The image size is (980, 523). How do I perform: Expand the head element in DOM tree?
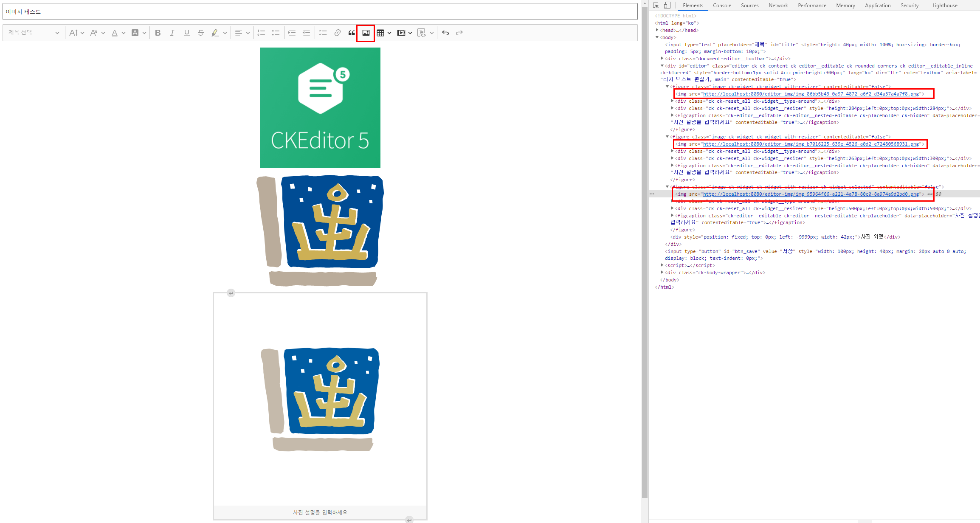(x=657, y=30)
